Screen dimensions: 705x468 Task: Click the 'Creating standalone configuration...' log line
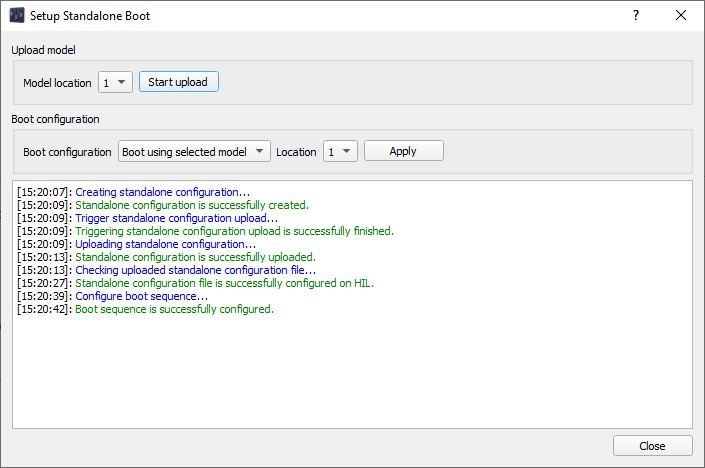[x=162, y=192]
